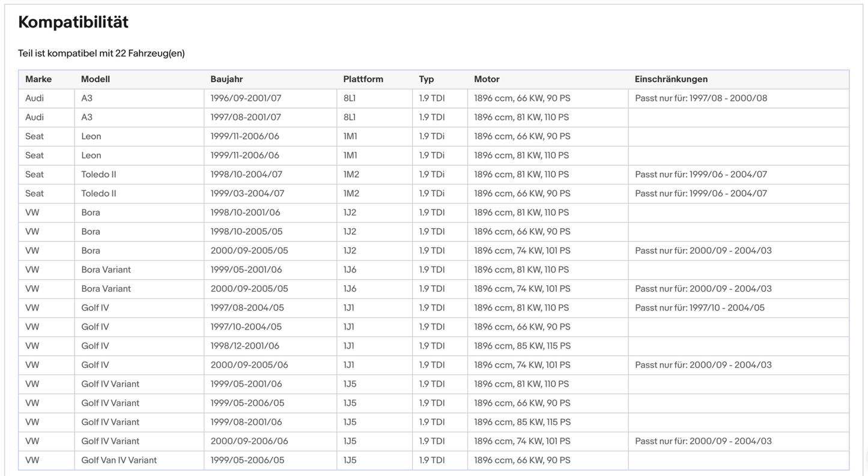Click the 'Einschränkungen' column header
Screen dimensions: 868x476
click(x=671, y=79)
